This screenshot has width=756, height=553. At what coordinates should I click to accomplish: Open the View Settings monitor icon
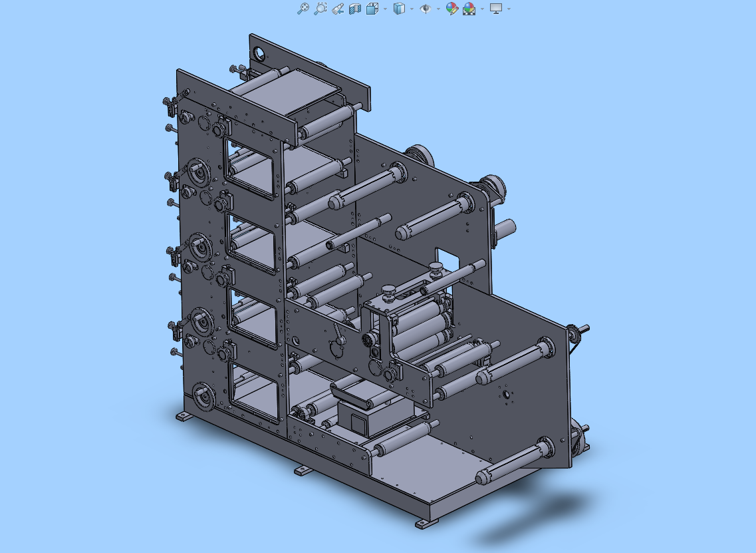coord(495,8)
